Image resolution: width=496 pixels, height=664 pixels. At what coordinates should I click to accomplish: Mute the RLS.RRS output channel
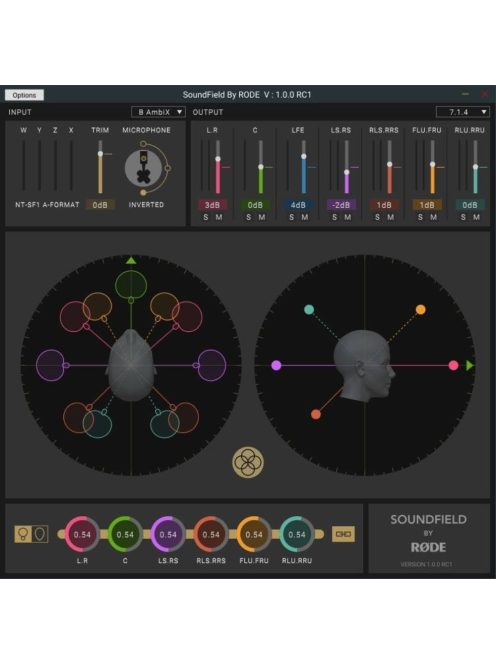[x=391, y=217]
